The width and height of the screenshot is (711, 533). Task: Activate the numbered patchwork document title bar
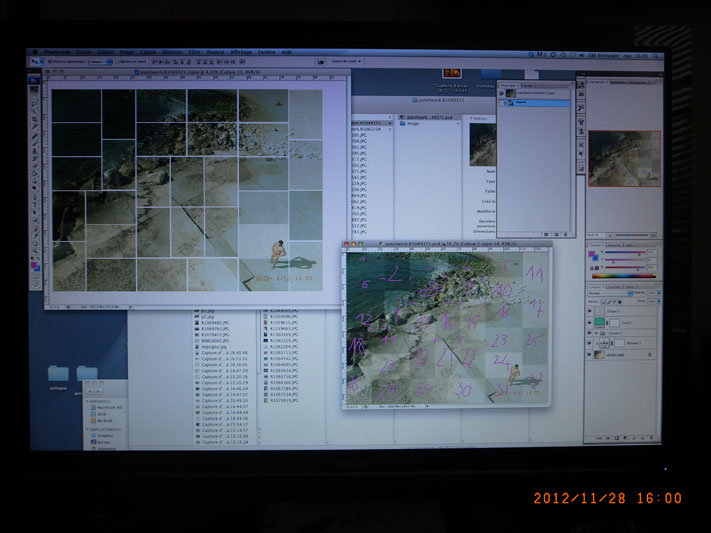tap(447, 244)
